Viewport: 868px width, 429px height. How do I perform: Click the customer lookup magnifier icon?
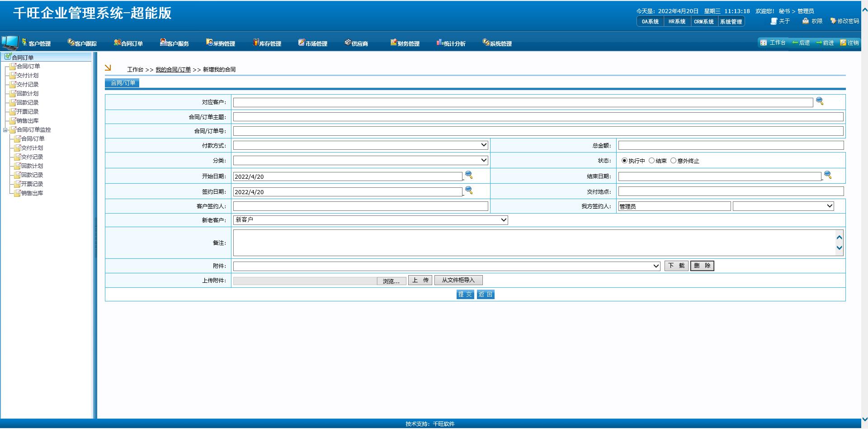819,101
